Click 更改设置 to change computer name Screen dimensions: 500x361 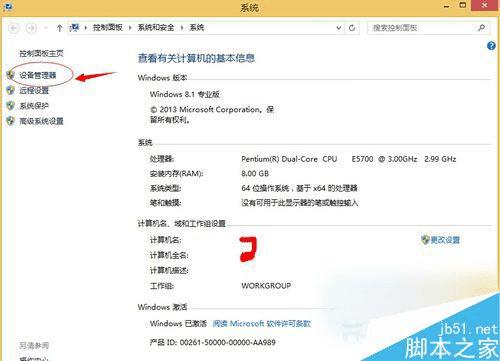tap(445, 240)
